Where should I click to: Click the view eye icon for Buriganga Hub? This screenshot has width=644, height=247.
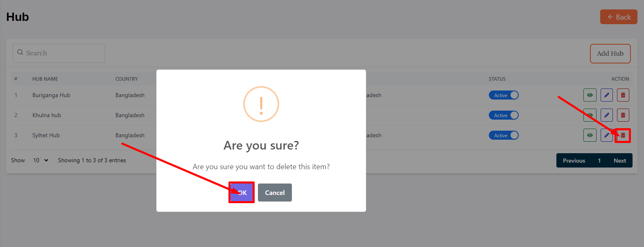coord(590,95)
